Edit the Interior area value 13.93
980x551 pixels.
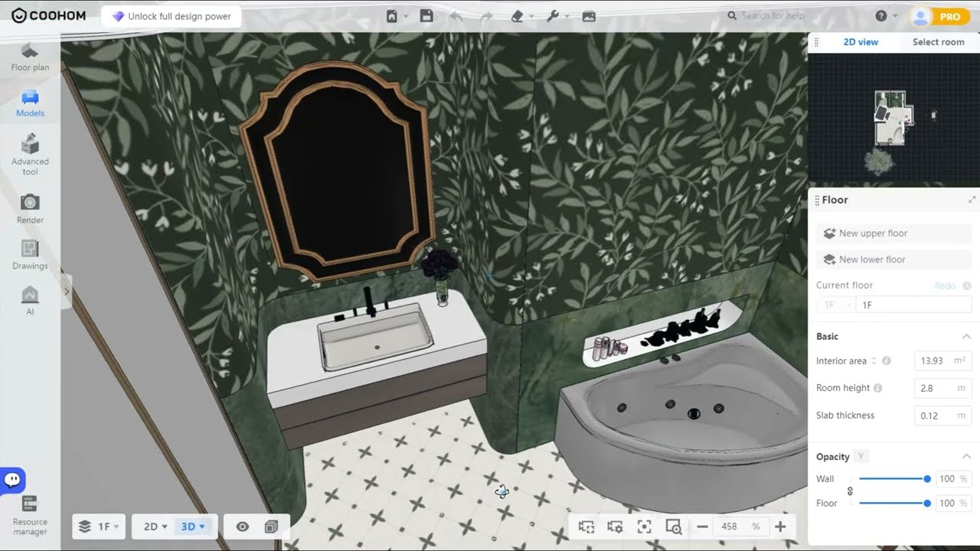point(942,360)
